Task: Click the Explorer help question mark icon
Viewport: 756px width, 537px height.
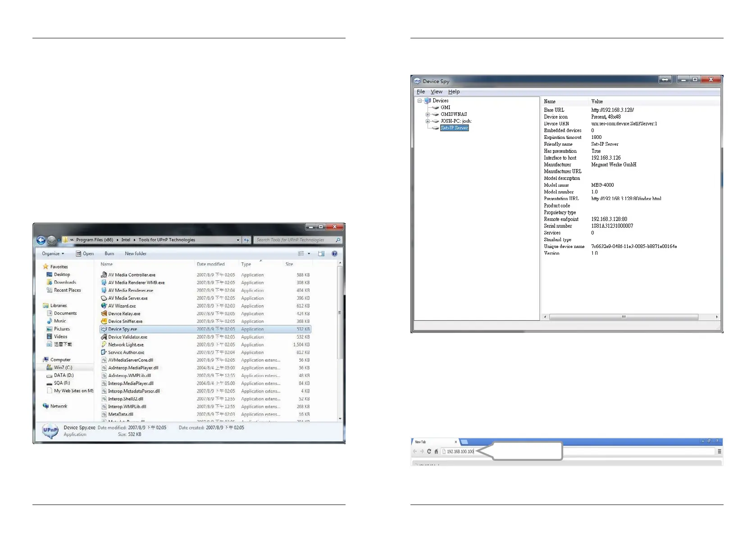Action: (334, 254)
